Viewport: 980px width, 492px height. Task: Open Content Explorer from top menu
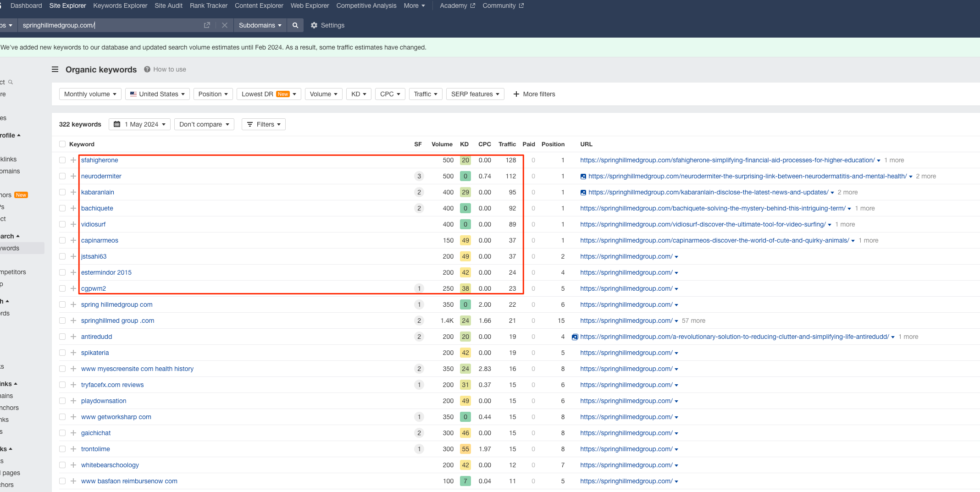tap(259, 6)
